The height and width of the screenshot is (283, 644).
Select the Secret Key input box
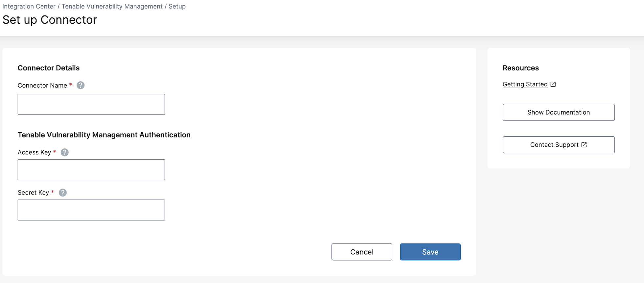(x=91, y=210)
